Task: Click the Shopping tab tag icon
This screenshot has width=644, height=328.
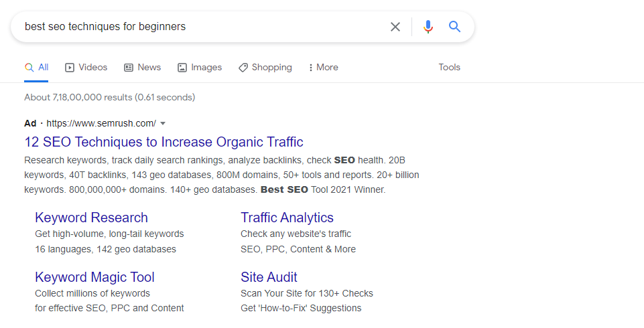Action: (x=243, y=68)
